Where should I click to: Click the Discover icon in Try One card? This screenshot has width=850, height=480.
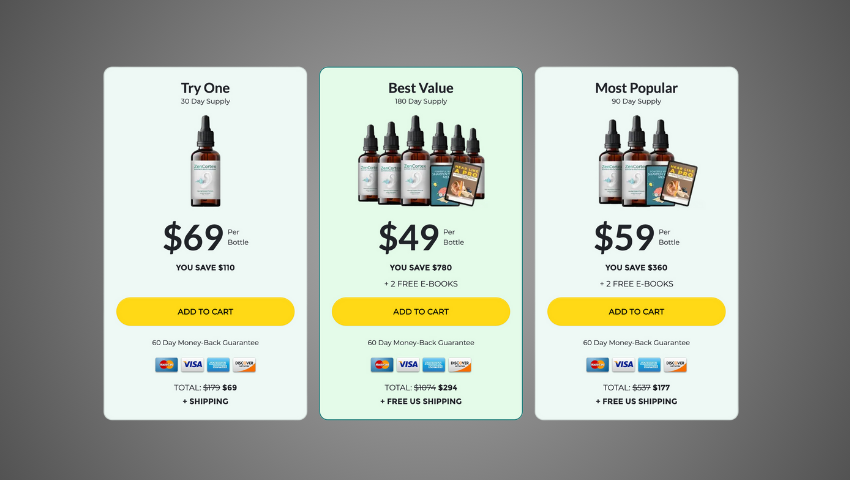pos(244,364)
